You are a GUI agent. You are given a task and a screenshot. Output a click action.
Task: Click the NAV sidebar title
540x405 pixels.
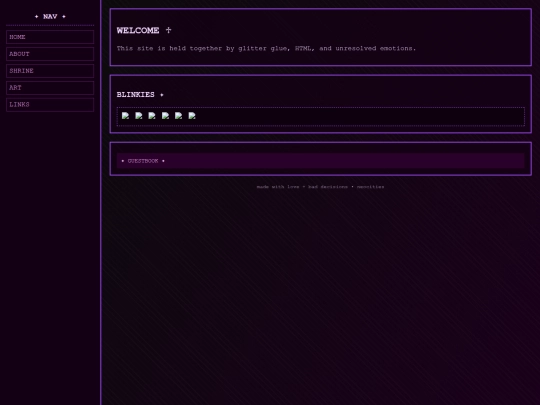[x=50, y=17]
